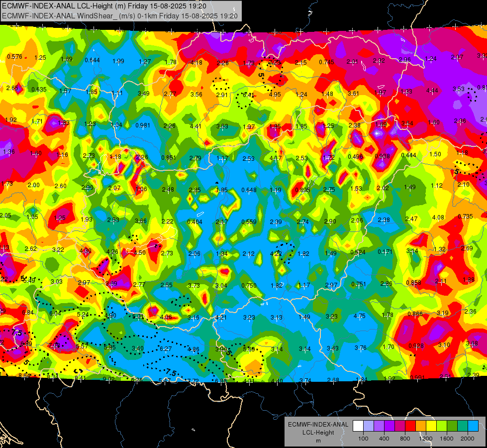Click the map value 6.27
The height and width of the screenshot is (448, 487).
(x=166, y=349)
